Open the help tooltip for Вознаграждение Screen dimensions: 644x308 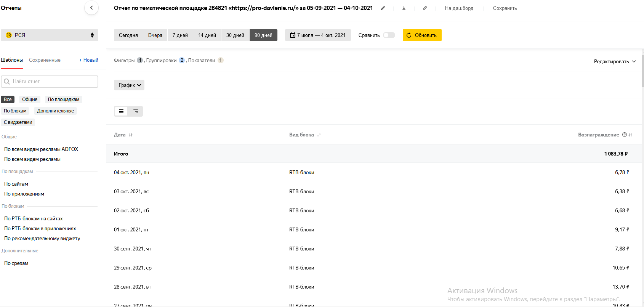click(x=625, y=135)
